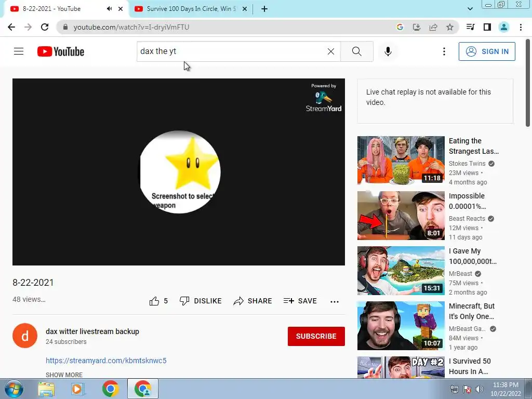Viewport: 532px width, 399px height.
Task: Close the 'Survive 100 Days In Circle' tab
Action: (245, 9)
